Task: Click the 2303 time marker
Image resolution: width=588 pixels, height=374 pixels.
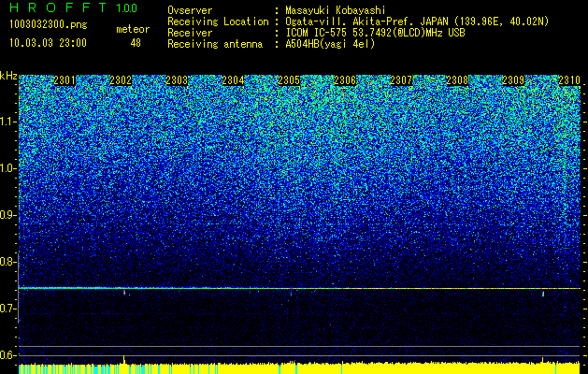Action: (177, 80)
